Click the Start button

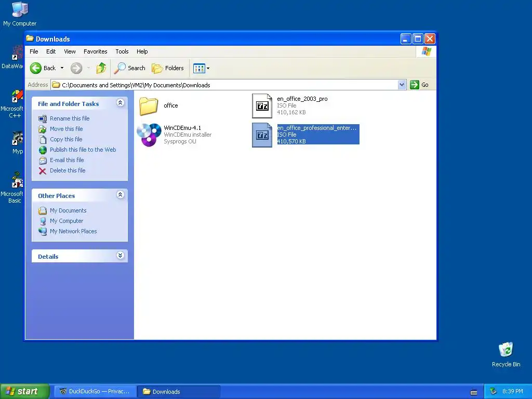tap(24, 391)
